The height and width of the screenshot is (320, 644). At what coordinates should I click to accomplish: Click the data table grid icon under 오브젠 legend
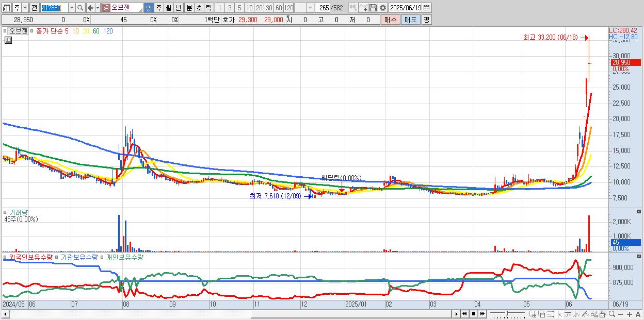(x=8, y=40)
